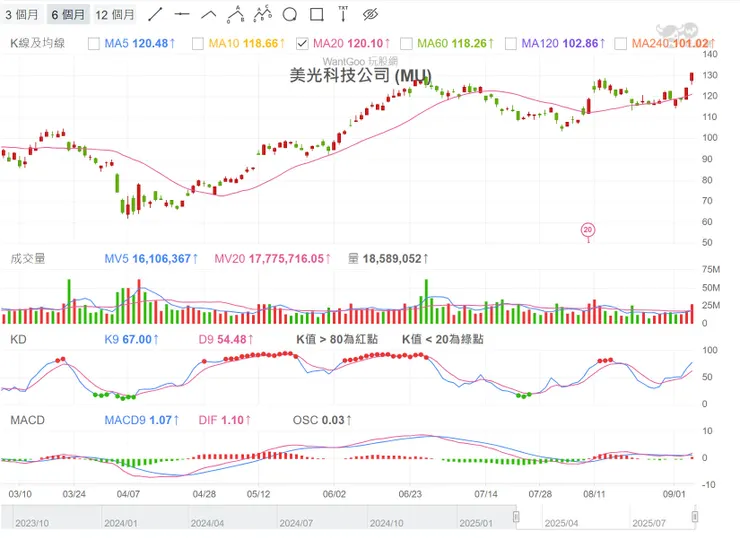Enable the MA10 moving average checkbox

tap(198, 44)
